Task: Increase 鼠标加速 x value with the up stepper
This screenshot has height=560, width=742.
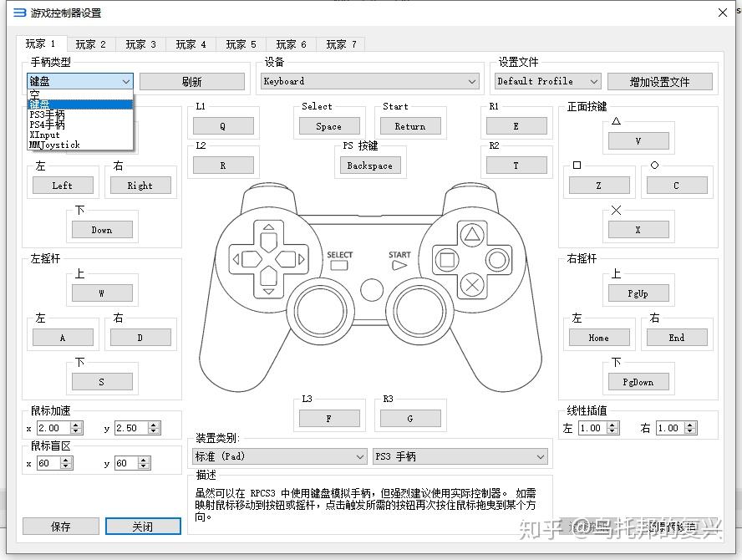Action: pos(74,424)
